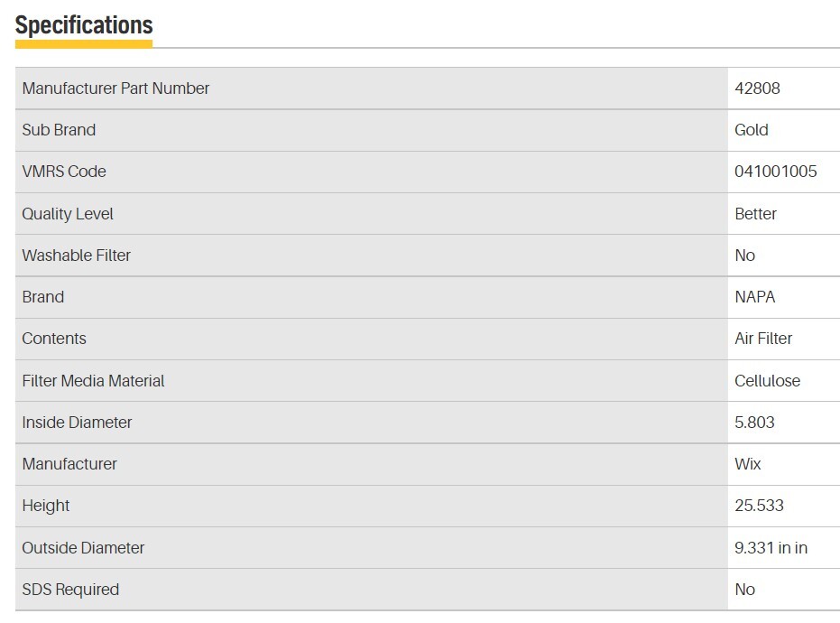Select the Outside Diameter value 9.331 in
The width and height of the screenshot is (840, 623).
pyautogui.click(x=771, y=548)
